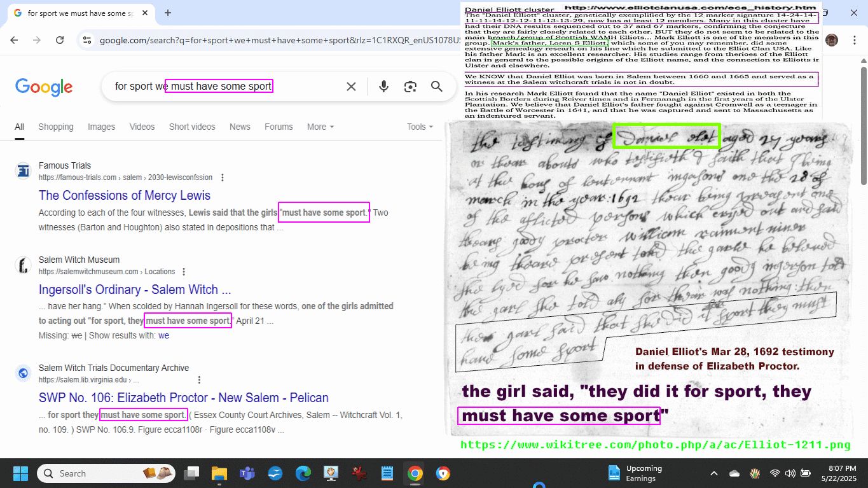Open Google Lens image search icon
868x488 pixels.
(x=410, y=87)
